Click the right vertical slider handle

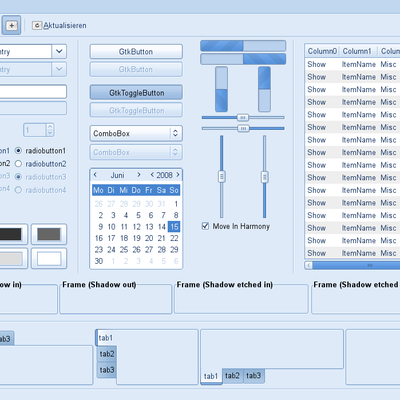pos(265,177)
